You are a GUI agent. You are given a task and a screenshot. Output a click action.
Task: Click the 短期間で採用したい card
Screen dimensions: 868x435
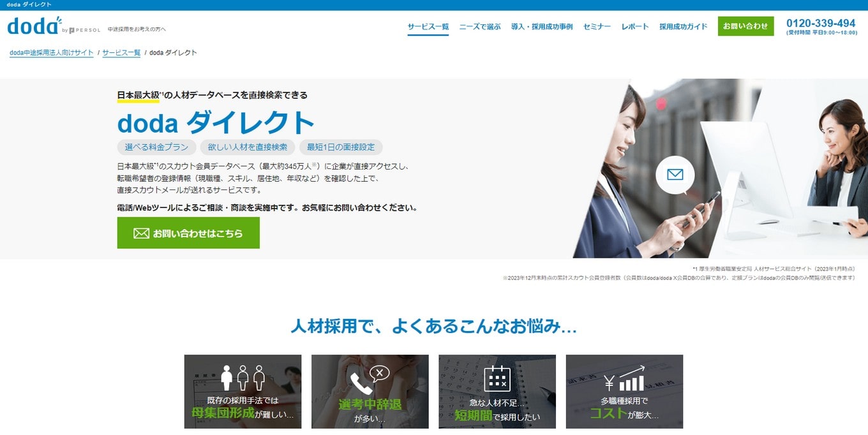(x=497, y=392)
